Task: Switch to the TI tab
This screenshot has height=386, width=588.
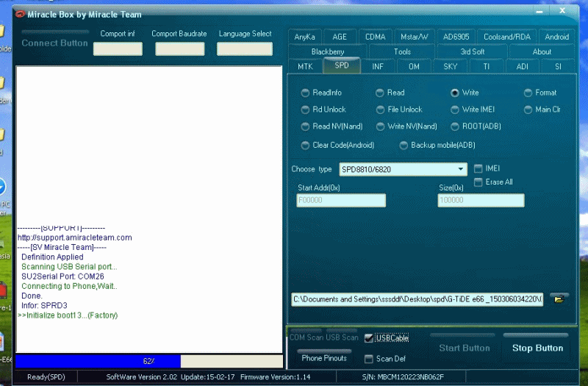Action: click(x=487, y=66)
